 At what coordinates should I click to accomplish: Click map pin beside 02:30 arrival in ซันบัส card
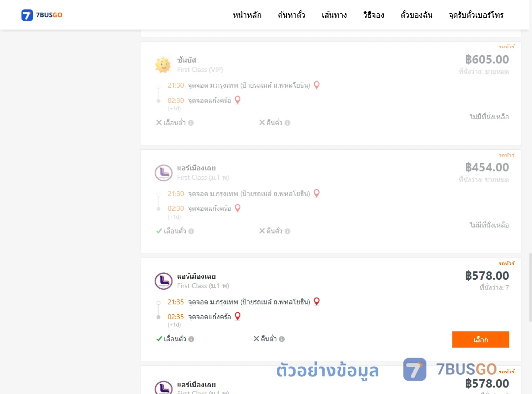(x=238, y=100)
